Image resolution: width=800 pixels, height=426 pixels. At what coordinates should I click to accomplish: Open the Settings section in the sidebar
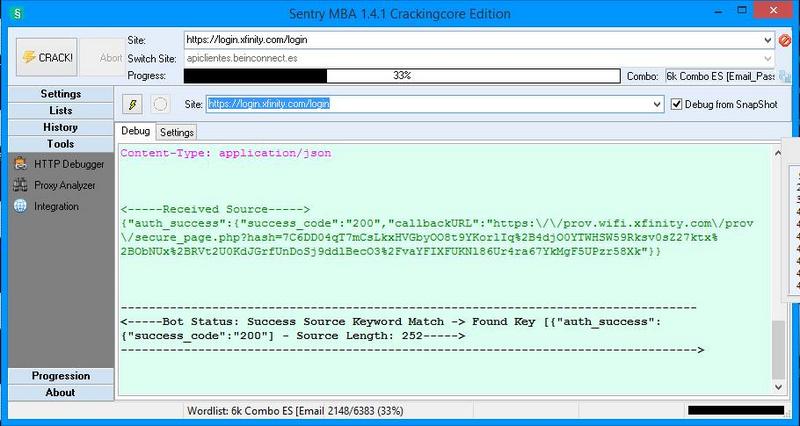tap(61, 94)
